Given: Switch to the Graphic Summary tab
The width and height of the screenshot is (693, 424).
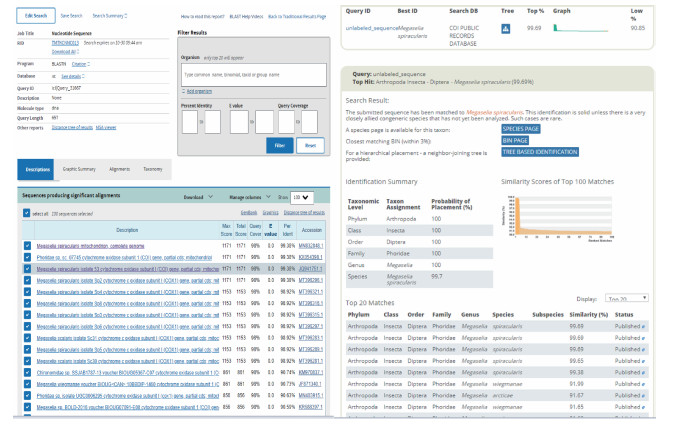Looking at the screenshot, I should [x=79, y=169].
